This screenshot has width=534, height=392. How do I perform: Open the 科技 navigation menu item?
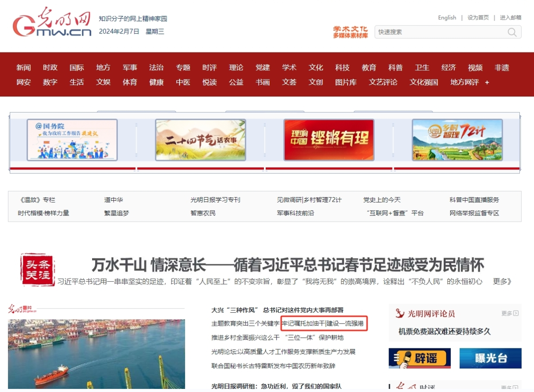(x=342, y=68)
